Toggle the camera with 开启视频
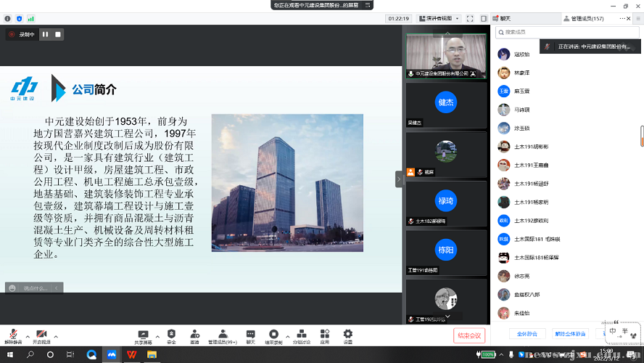The width and height of the screenshot is (644, 363). [41, 336]
